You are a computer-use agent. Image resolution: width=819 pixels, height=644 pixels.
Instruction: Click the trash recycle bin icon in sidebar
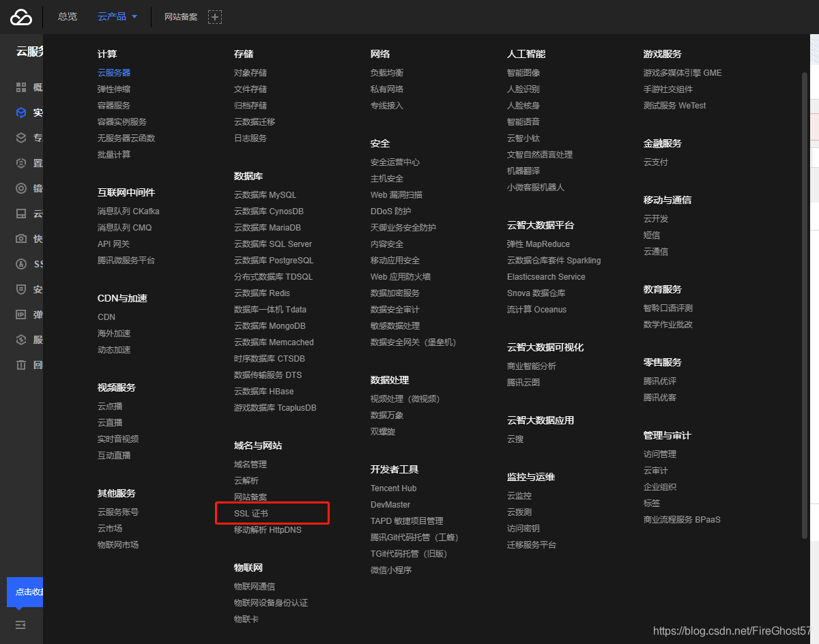(21, 365)
